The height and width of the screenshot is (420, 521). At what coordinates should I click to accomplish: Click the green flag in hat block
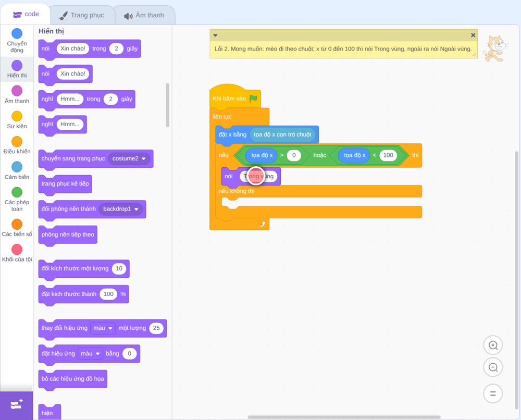click(254, 98)
